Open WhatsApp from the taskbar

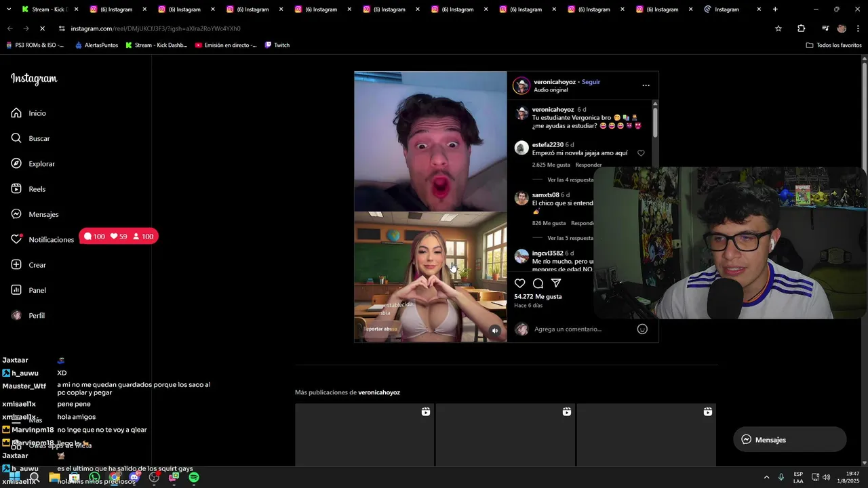pos(94,477)
